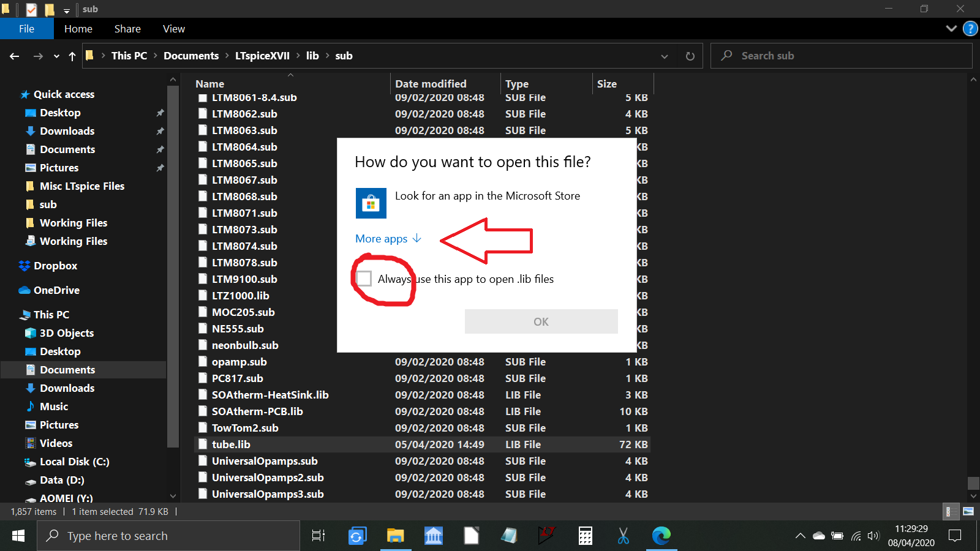Screen dimensions: 980x551
Task: Open the bank building app on taskbar
Action: point(433,536)
